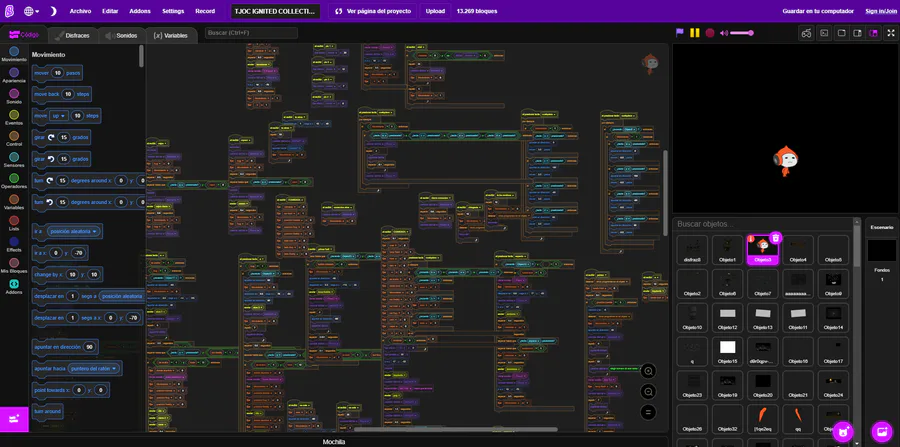Select the Sensores block category

[14, 160]
